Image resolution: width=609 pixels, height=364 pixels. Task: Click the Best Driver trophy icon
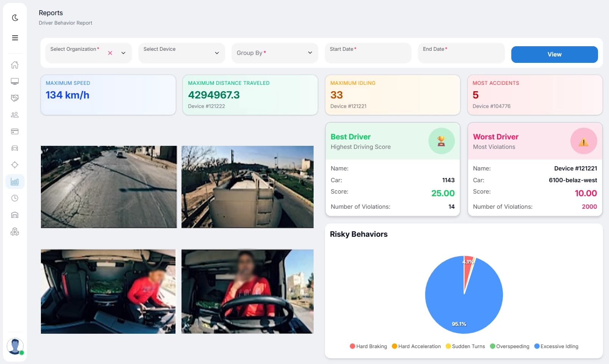point(441,141)
